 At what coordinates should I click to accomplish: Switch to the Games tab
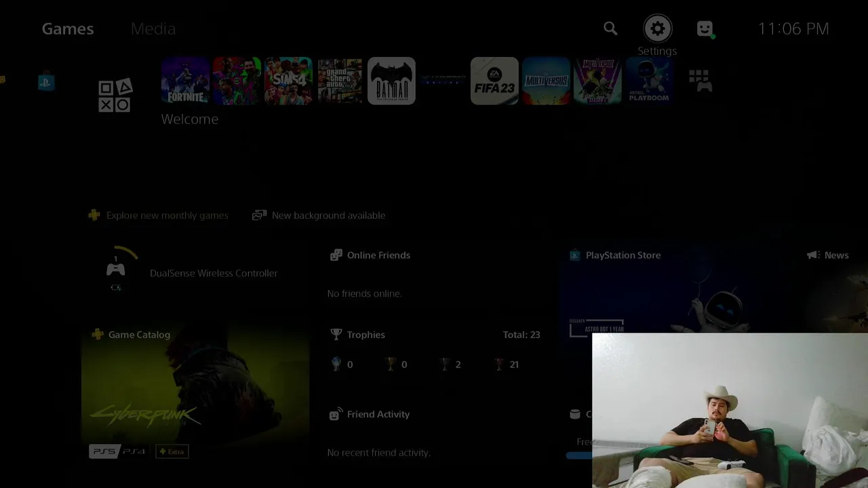68,28
